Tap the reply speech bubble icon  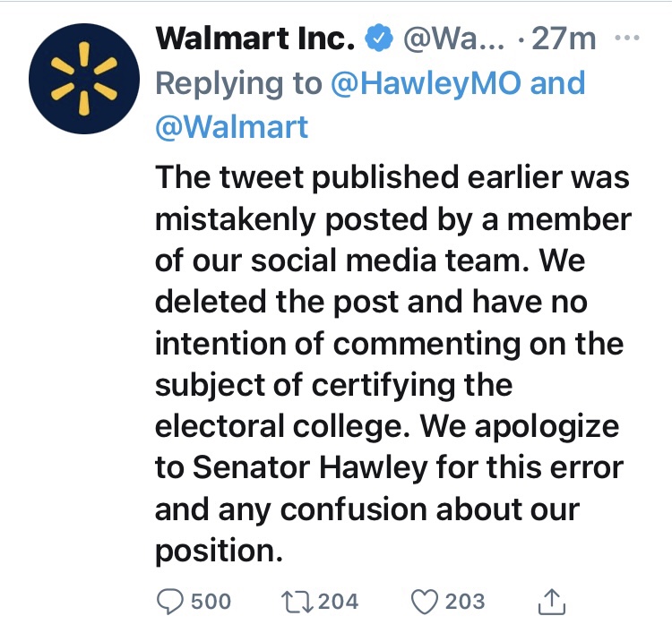170,601
